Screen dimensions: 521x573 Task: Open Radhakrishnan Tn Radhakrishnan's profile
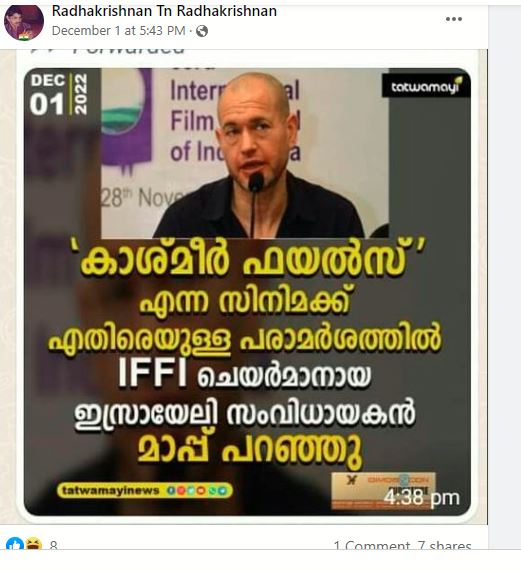(164, 11)
